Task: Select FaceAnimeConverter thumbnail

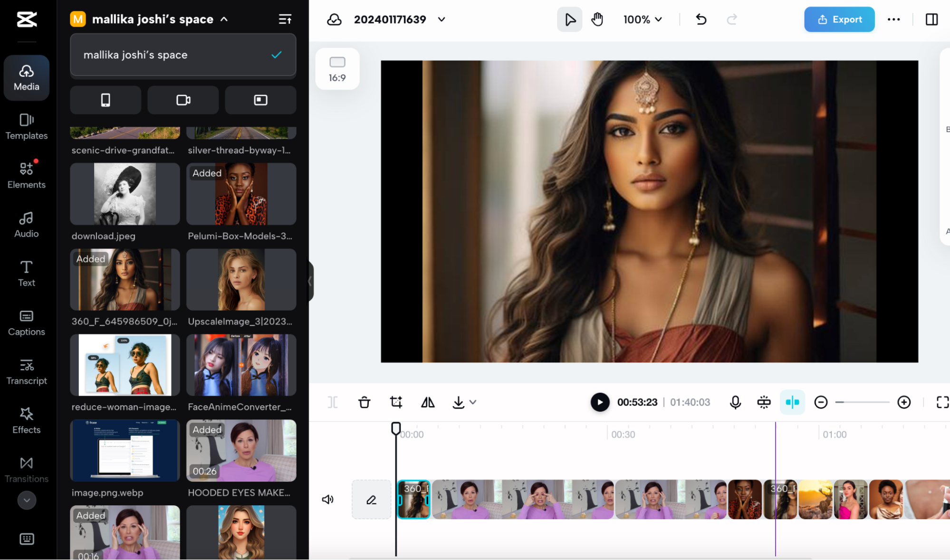Action: [241, 365]
